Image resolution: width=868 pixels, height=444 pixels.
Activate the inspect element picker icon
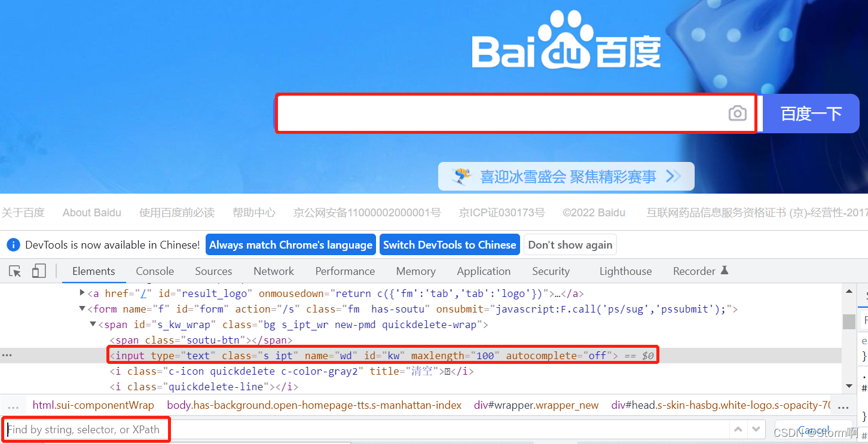tap(15, 271)
